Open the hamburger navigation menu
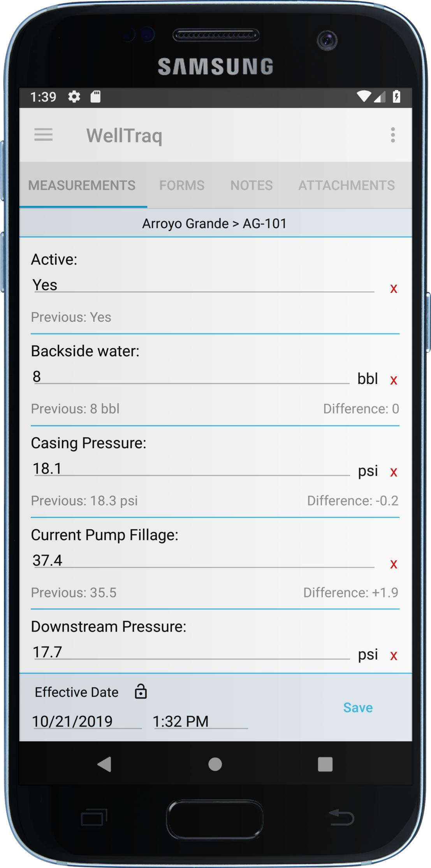431x868 pixels. pos(43,135)
